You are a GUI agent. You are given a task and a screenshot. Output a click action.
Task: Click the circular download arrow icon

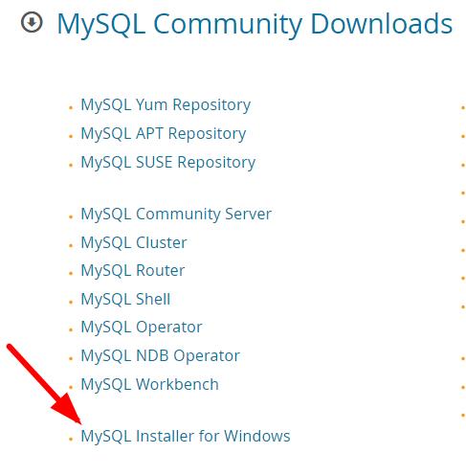tap(32, 22)
